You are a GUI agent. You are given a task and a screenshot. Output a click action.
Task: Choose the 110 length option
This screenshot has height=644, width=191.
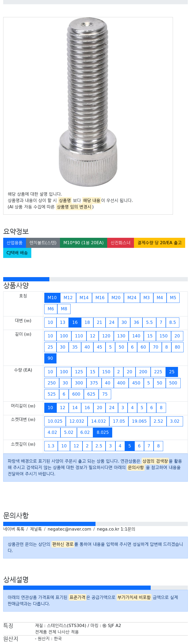coord(79,336)
